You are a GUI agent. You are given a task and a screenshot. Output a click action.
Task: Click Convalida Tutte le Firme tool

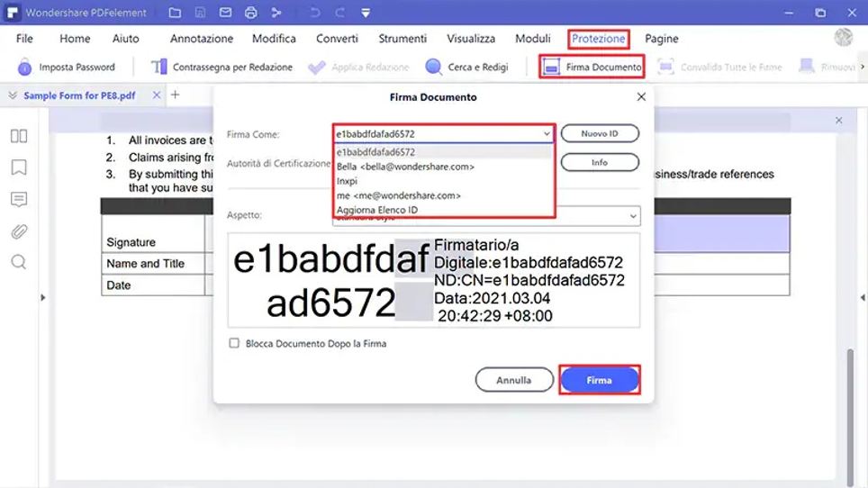pos(719,67)
